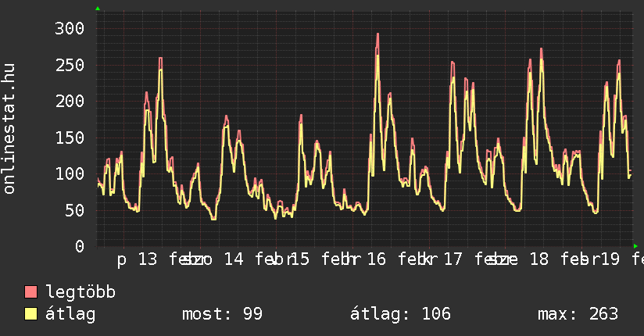This screenshot has height=336, width=644.
Task: Select the átlag label beside yellow swatch
Action: pyautogui.click(x=70, y=314)
